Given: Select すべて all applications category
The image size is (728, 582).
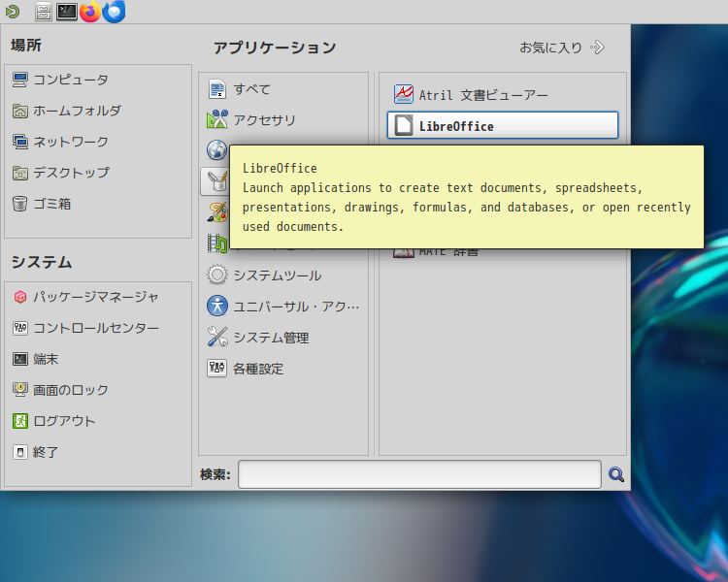Looking at the screenshot, I should pos(239,89).
